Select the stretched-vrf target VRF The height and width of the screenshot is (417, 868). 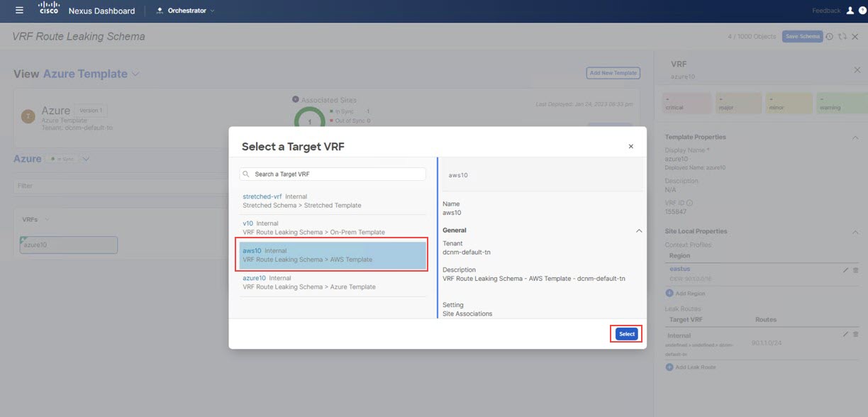333,201
